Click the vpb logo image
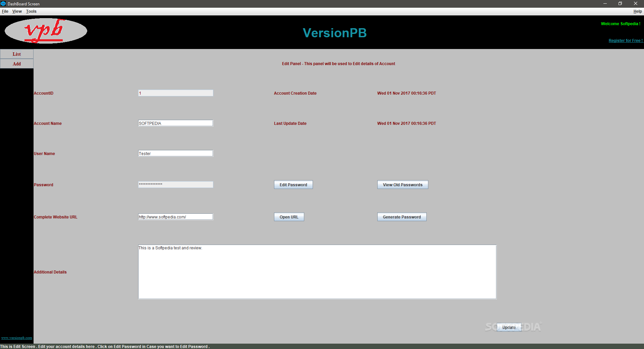644x349 pixels. pyautogui.click(x=46, y=31)
